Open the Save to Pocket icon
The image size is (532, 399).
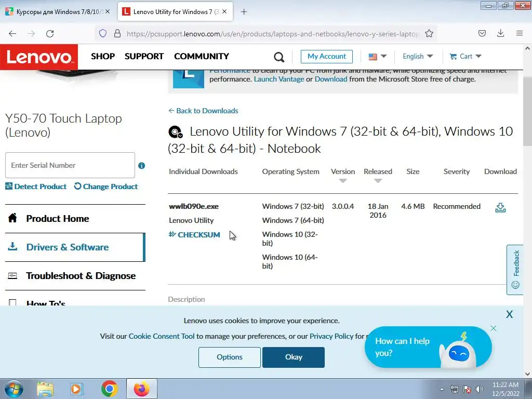point(482,33)
